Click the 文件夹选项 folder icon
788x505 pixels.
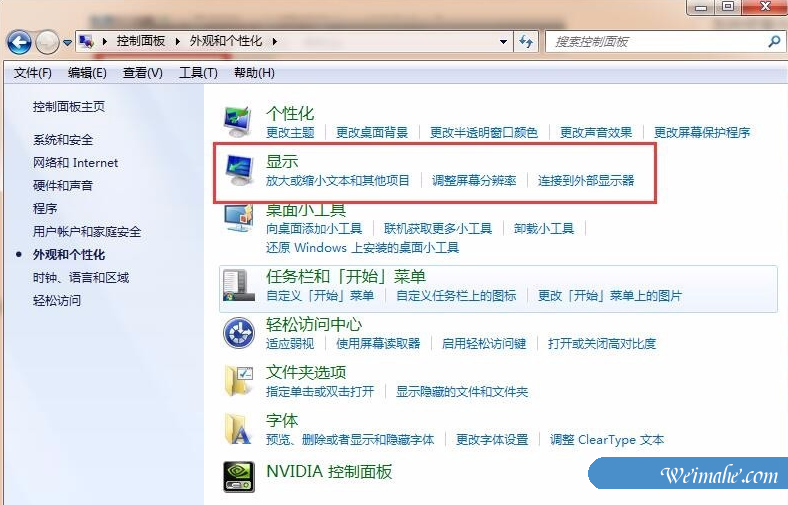[x=239, y=381]
